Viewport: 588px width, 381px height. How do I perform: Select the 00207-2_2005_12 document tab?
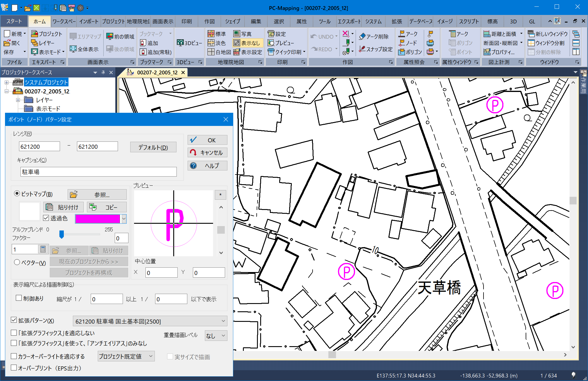[157, 72]
